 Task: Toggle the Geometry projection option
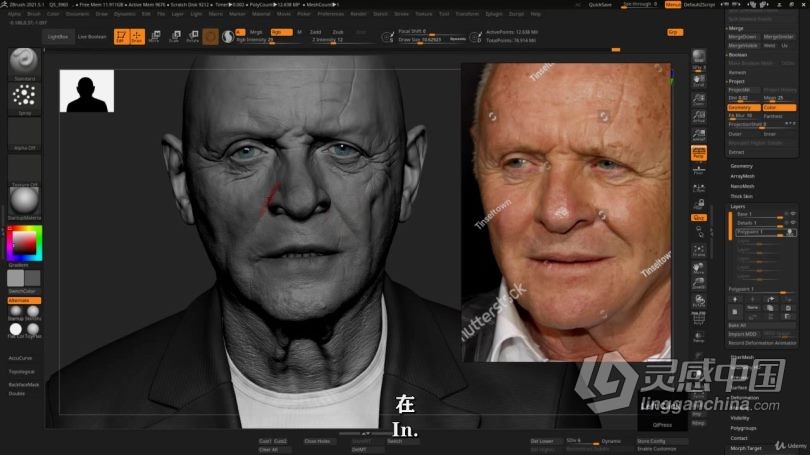(x=743, y=107)
